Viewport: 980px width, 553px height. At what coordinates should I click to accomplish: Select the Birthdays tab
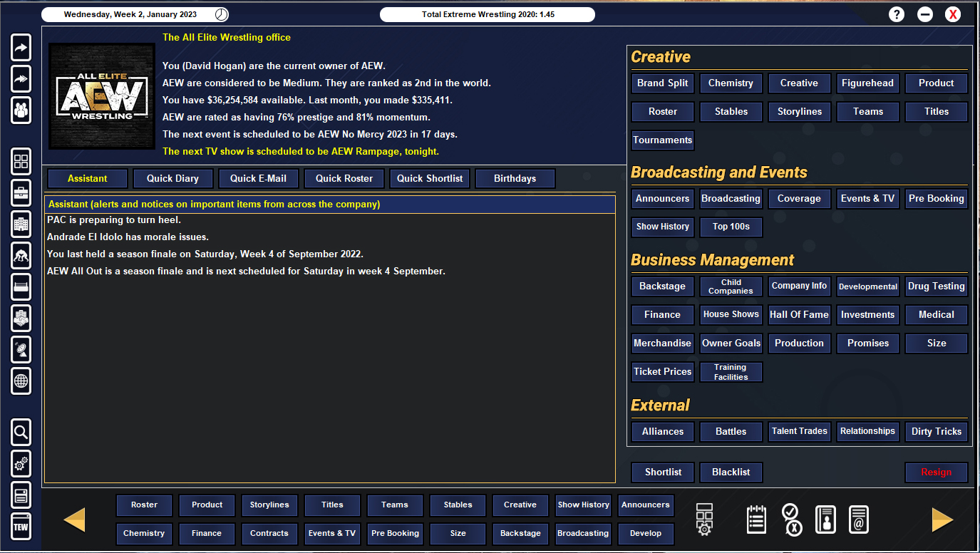[x=515, y=178]
